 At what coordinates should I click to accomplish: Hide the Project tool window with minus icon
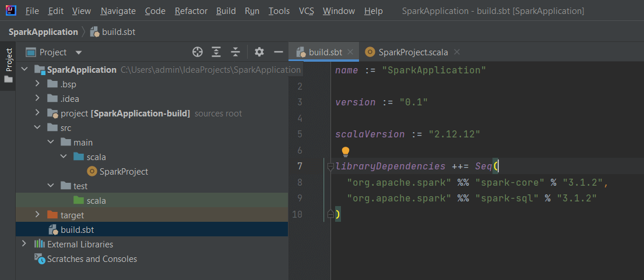coord(278,52)
